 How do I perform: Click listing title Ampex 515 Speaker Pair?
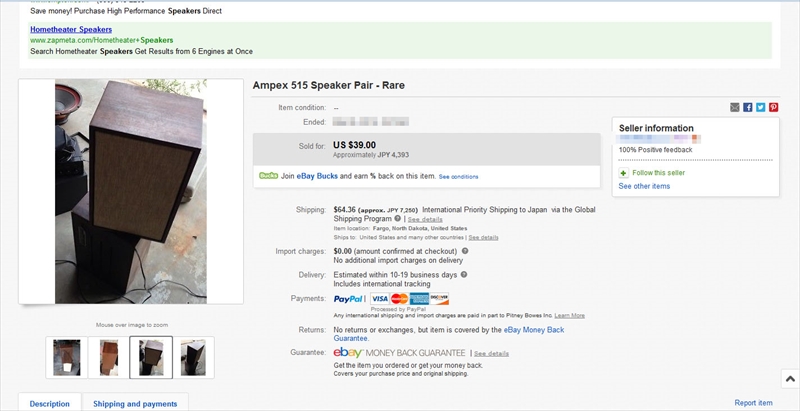pyautogui.click(x=329, y=85)
